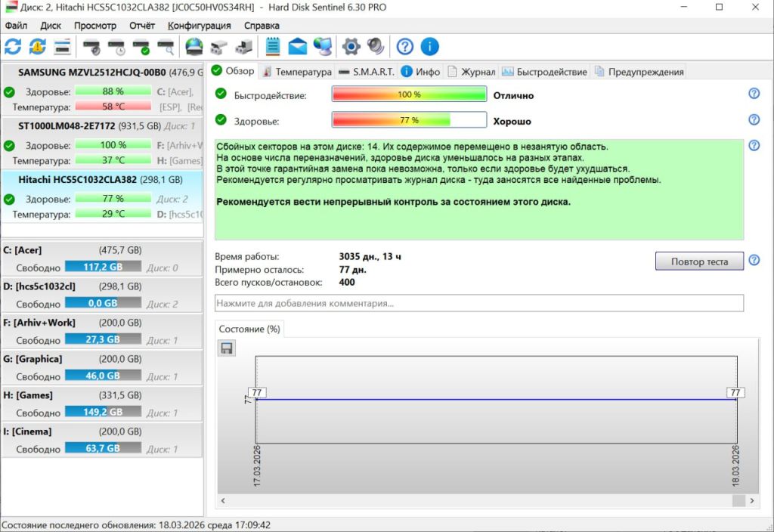Click the Samsung 88 % health bar
This screenshot has height=532, width=774.
pyautogui.click(x=113, y=91)
